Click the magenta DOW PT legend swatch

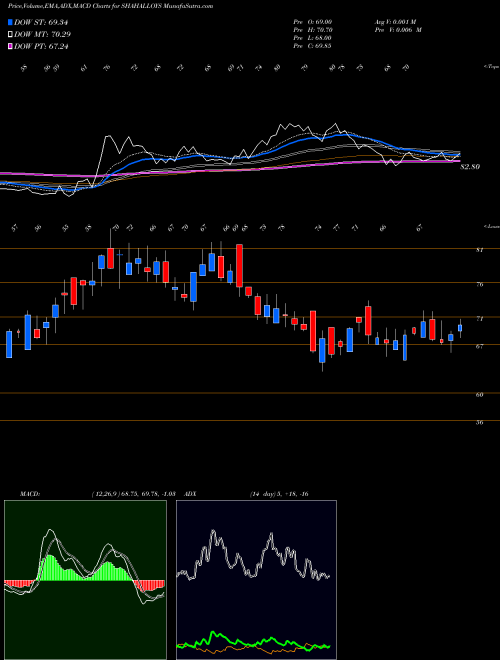(11, 46)
